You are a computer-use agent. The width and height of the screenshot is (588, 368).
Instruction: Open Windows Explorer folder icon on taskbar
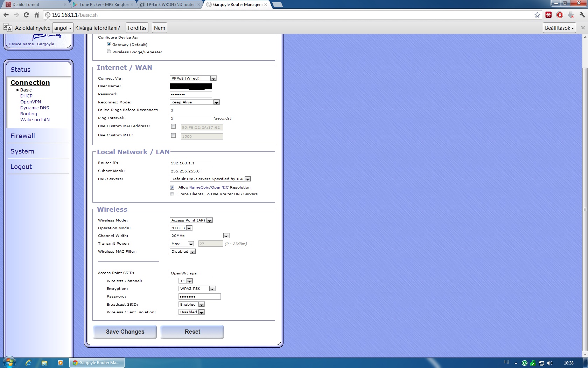(44, 363)
